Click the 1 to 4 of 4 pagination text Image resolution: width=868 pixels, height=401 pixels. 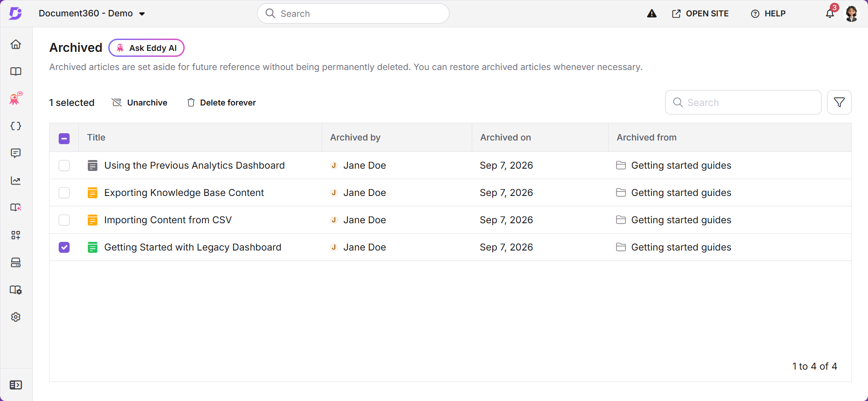(815, 366)
